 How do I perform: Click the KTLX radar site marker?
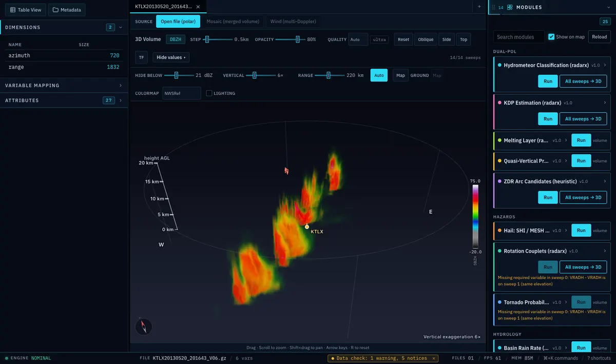click(x=307, y=227)
